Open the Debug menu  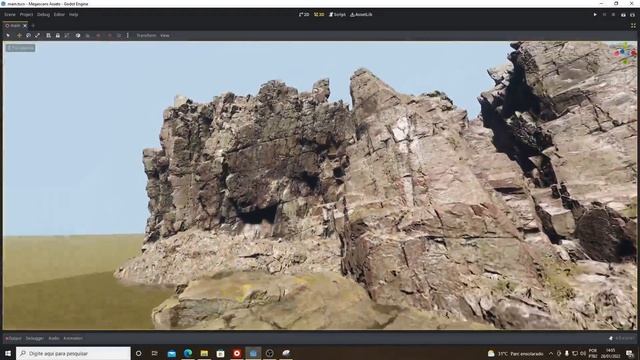coord(43,14)
